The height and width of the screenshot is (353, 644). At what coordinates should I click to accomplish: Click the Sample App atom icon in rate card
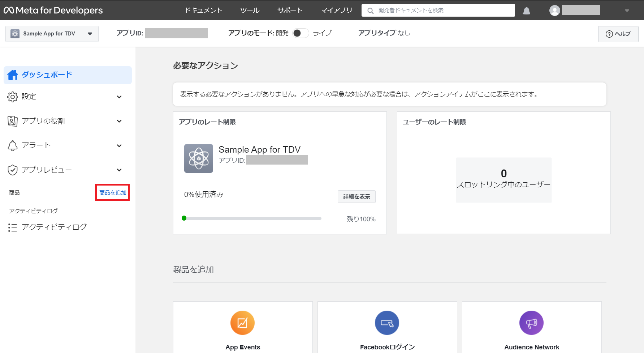point(199,158)
